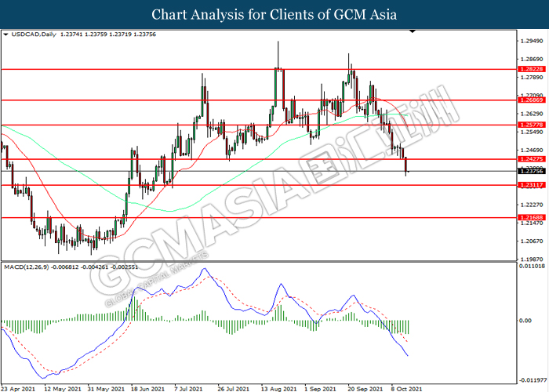Click the 1.27890 price axis value
Viewport: 549px width, 392px height.
pyautogui.click(x=532, y=78)
